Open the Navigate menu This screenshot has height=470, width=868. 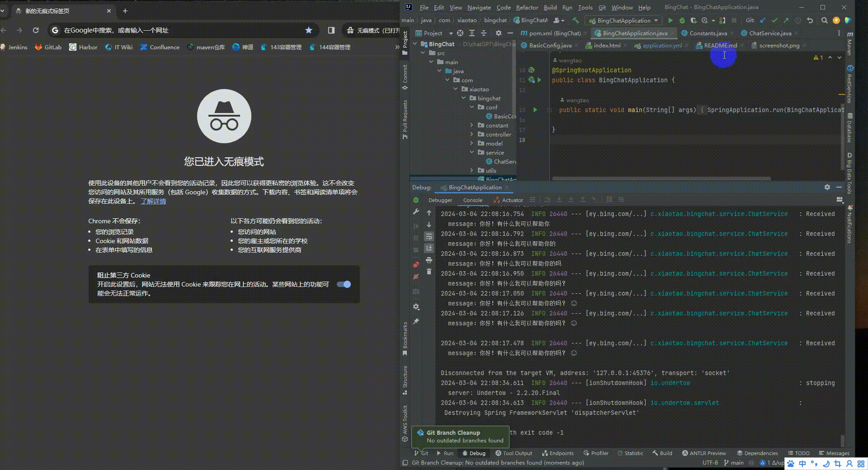[479, 7]
